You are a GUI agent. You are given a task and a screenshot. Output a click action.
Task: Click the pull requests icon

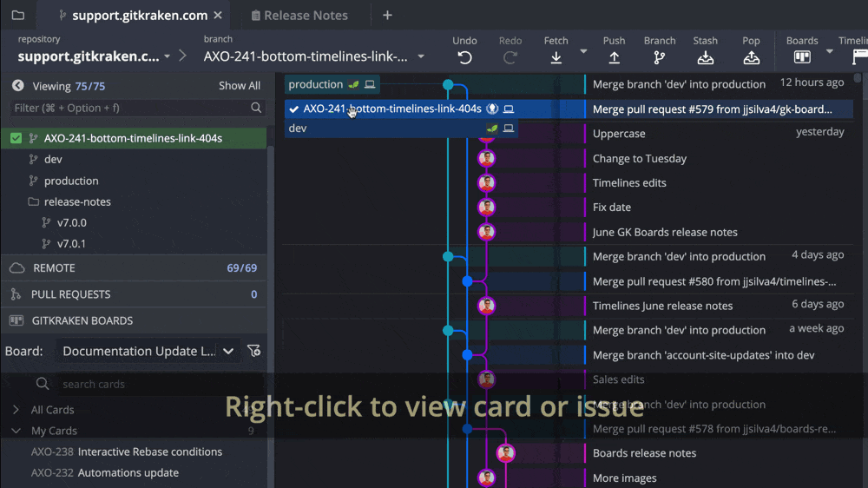16,294
